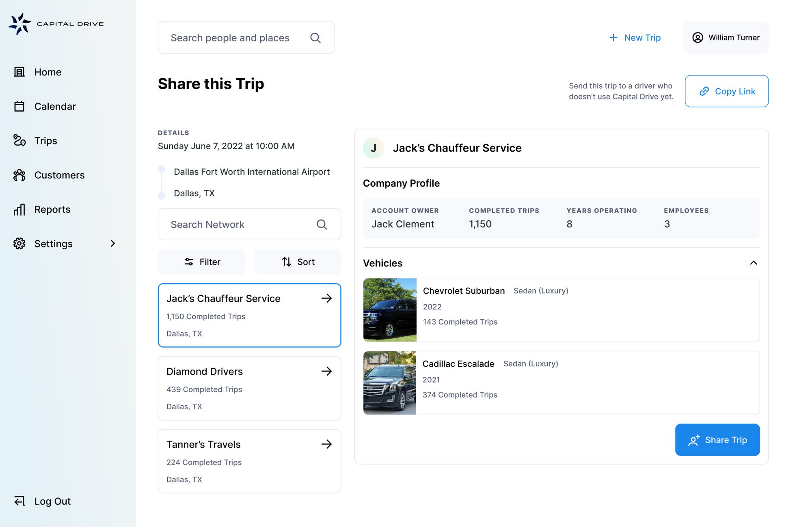
Task: Open Diamond Drivers with its arrow
Action: 326,371
